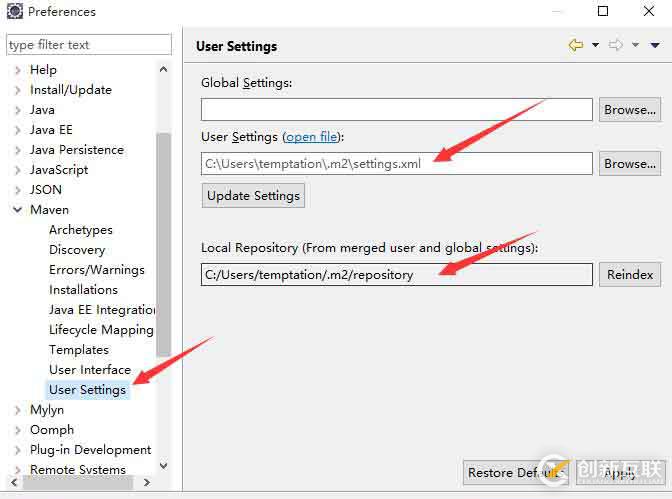Click the tree scroll up arrow
The height and width of the screenshot is (499, 672).
[x=163, y=69]
